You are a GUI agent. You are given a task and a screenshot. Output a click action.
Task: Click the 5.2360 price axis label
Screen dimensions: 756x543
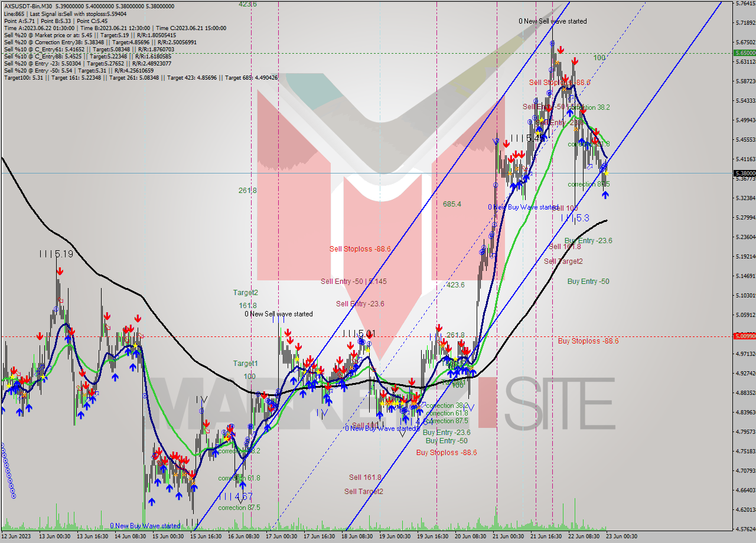pyautogui.click(x=745, y=237)
